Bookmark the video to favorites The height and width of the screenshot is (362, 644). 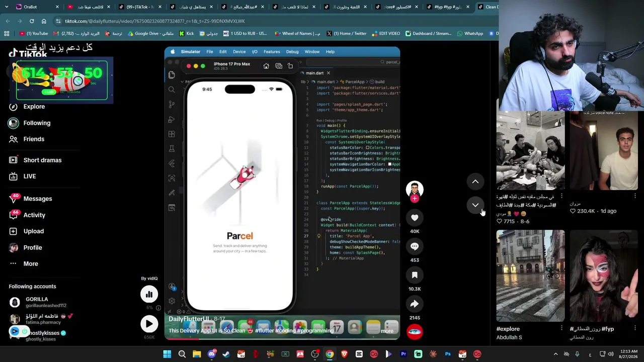click(x=415, y=275)
